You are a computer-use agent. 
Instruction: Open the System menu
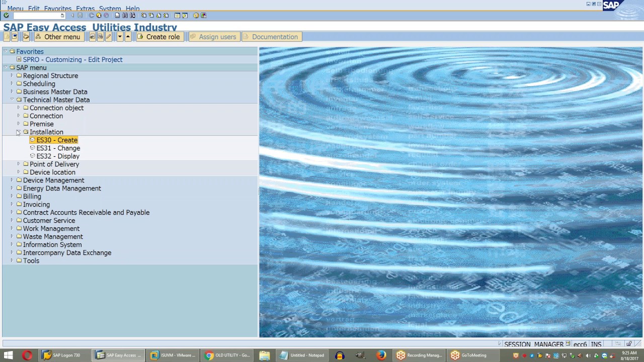point(110,9)
